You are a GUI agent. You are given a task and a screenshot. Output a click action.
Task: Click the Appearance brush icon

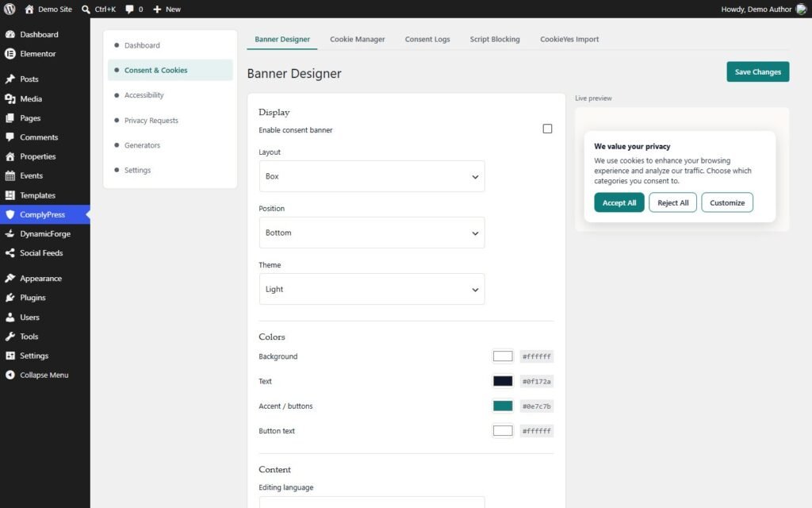click(x=10, y=278)
